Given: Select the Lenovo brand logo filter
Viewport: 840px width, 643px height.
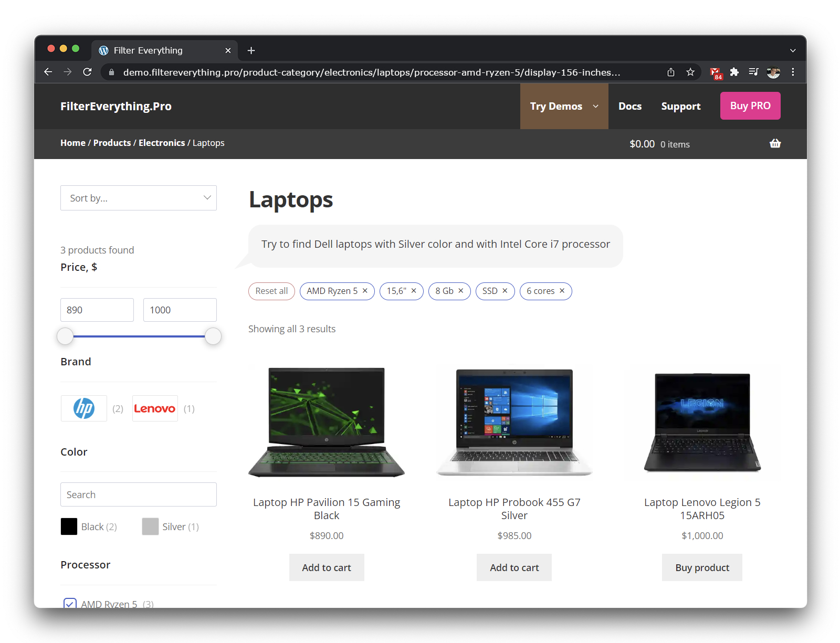Looking at the screenshot, I should tap(155, 408).
